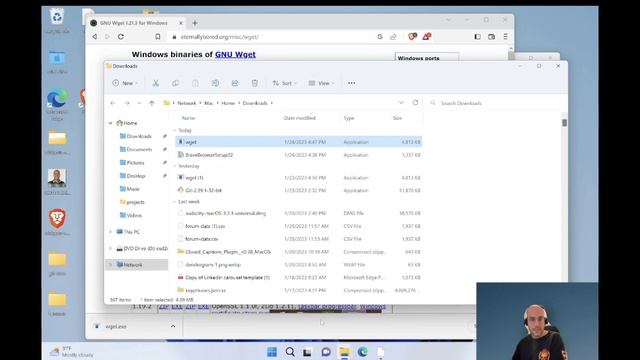
Task: Collapse the Home tree node
Action: [x=111, y=123]
